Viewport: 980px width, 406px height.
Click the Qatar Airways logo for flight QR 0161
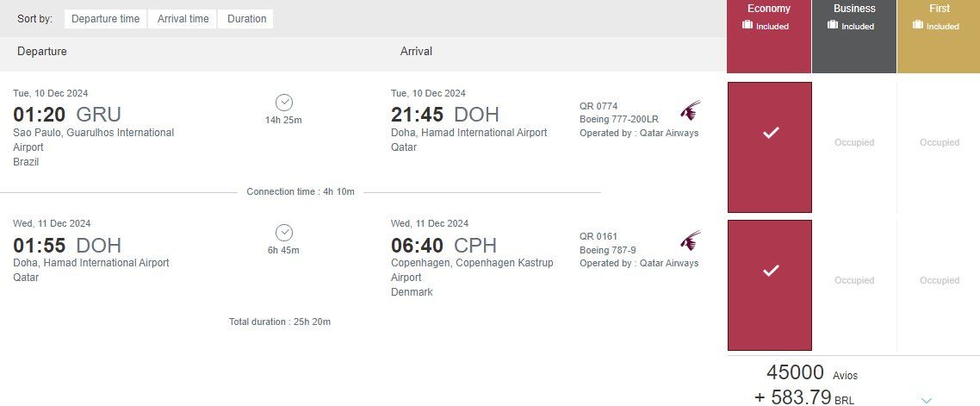(690, 240)
